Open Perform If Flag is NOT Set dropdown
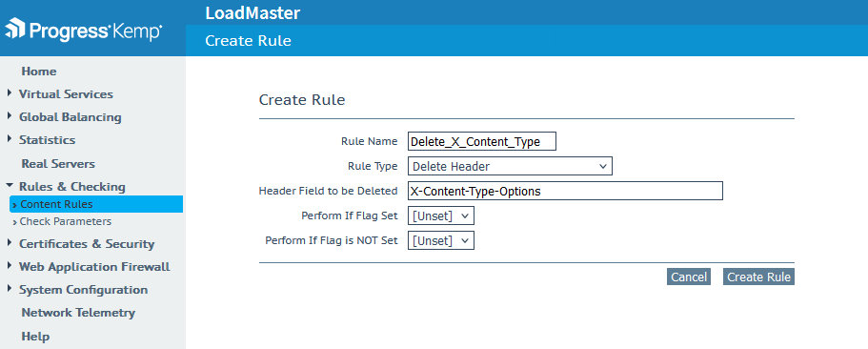 (440, 240)
